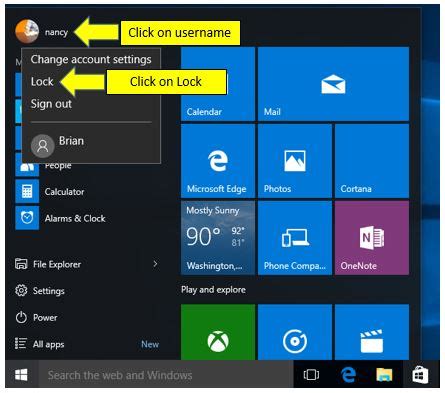Open the Groove Music tile

click(x=295, y=332)
